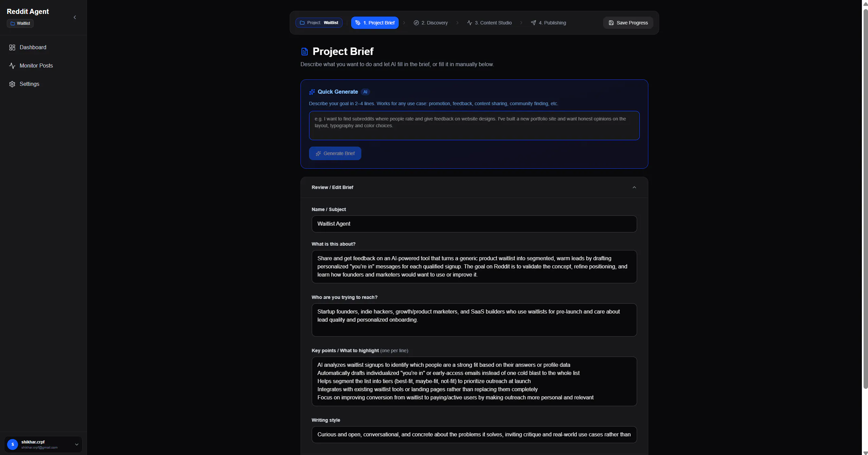The width and height of the screenshot is (868, 455).
Task: Click the user avatar circle
Action: (x=13, y=444)
